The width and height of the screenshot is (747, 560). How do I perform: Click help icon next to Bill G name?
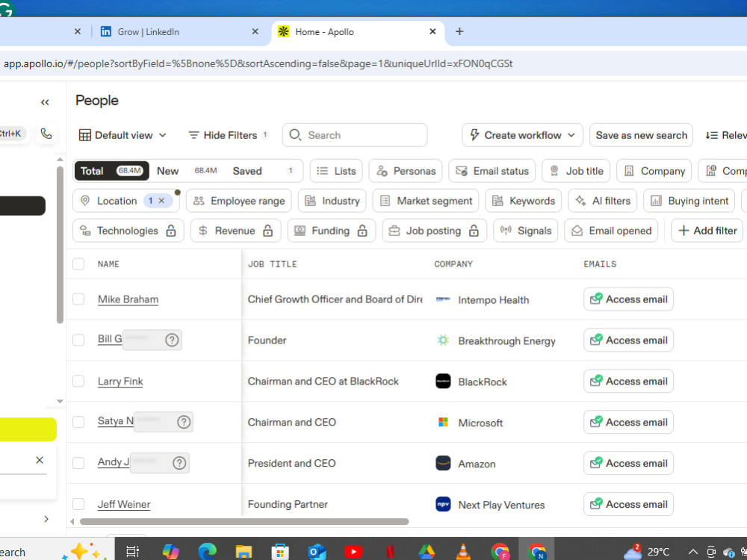[x=172, y=340]
